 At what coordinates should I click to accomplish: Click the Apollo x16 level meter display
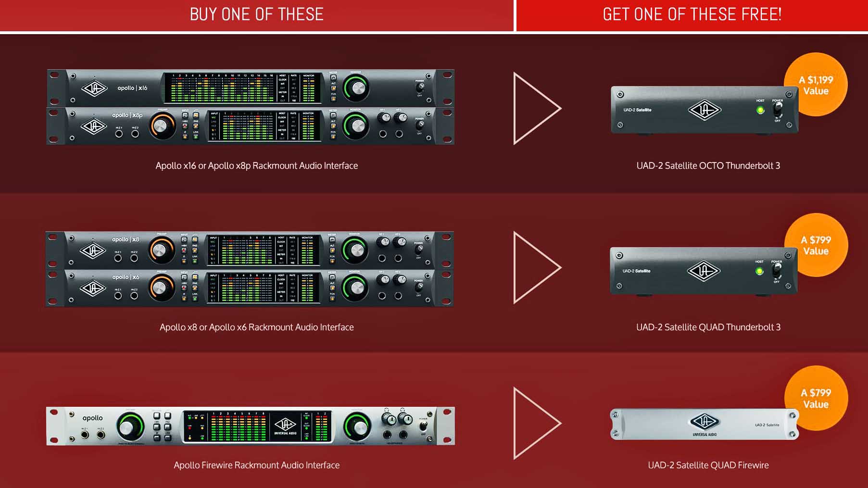(242, 88)
